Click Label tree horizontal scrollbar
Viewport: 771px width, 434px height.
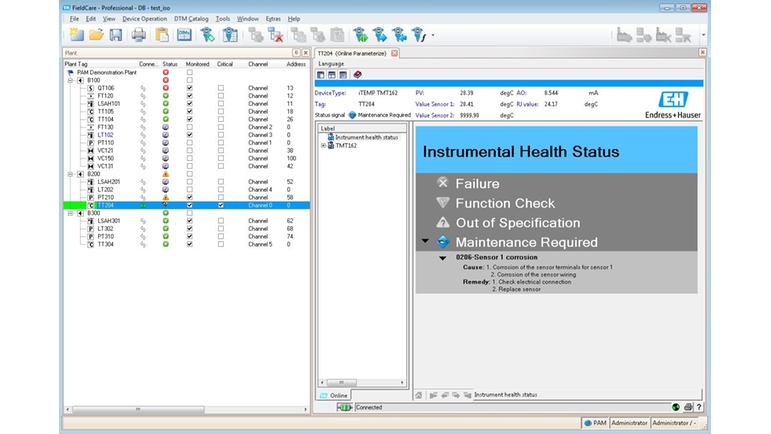point(341,382)
